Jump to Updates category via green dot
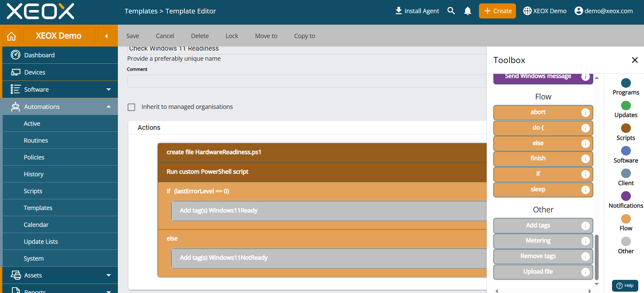 point(626,106)
